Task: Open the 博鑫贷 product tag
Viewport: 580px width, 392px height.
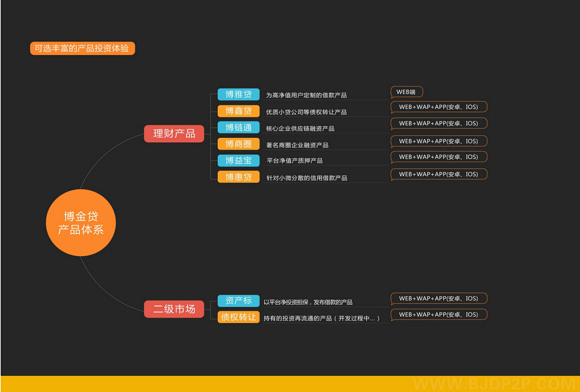Action: 238,111
